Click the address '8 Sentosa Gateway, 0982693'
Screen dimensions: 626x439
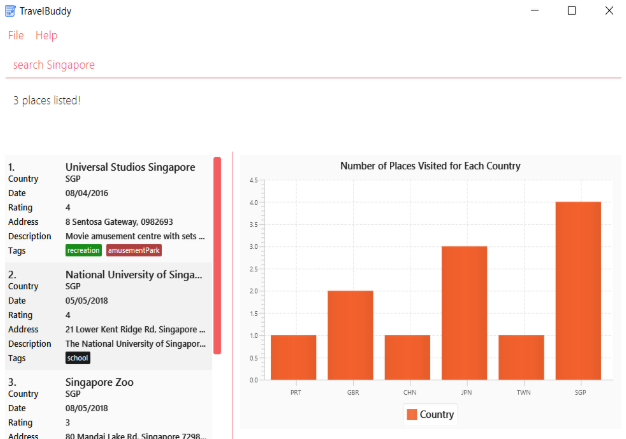[x=119, y=222]
